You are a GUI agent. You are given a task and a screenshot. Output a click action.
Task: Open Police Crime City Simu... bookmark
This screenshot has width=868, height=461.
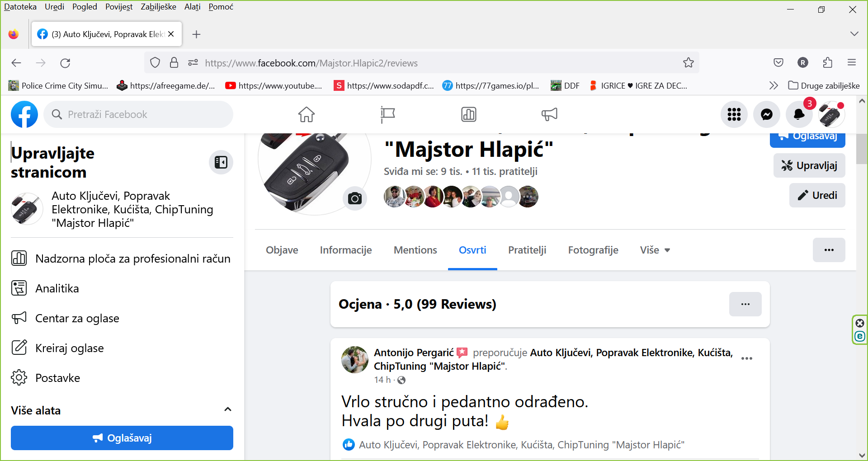click(x=58, y=85)
